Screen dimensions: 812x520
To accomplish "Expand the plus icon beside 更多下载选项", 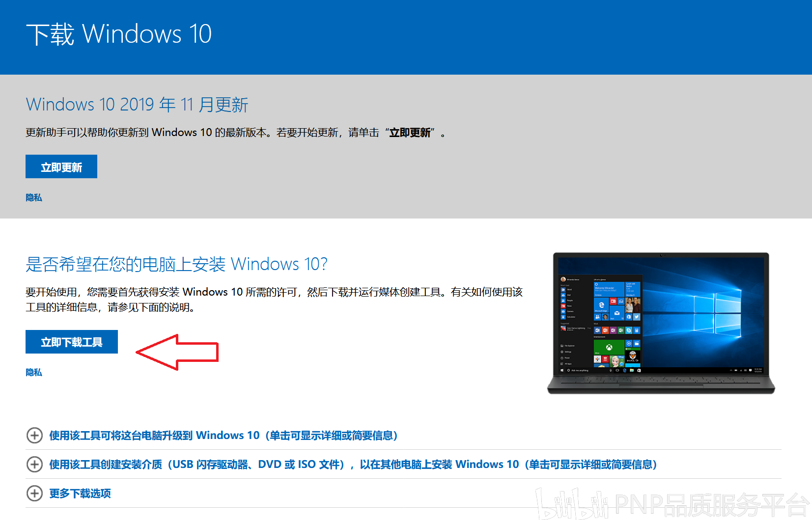I will (34, 493).
